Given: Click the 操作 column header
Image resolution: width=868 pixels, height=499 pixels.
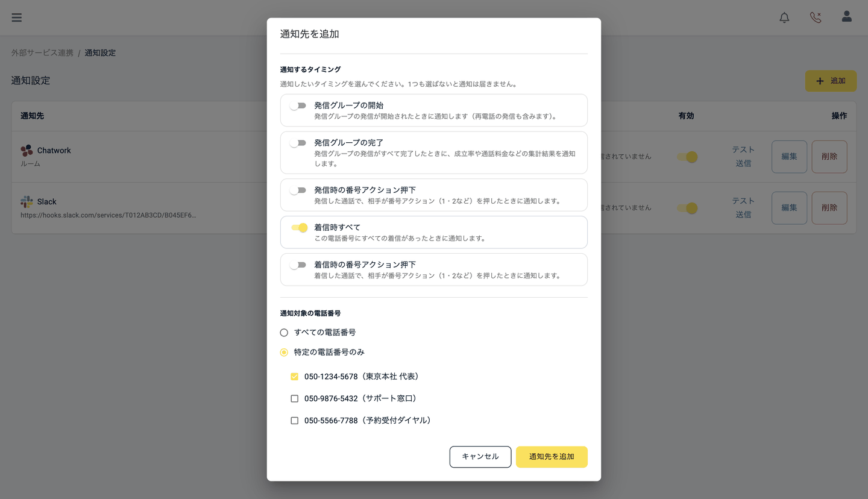Looking at the screenshot, I should [839, 116].
